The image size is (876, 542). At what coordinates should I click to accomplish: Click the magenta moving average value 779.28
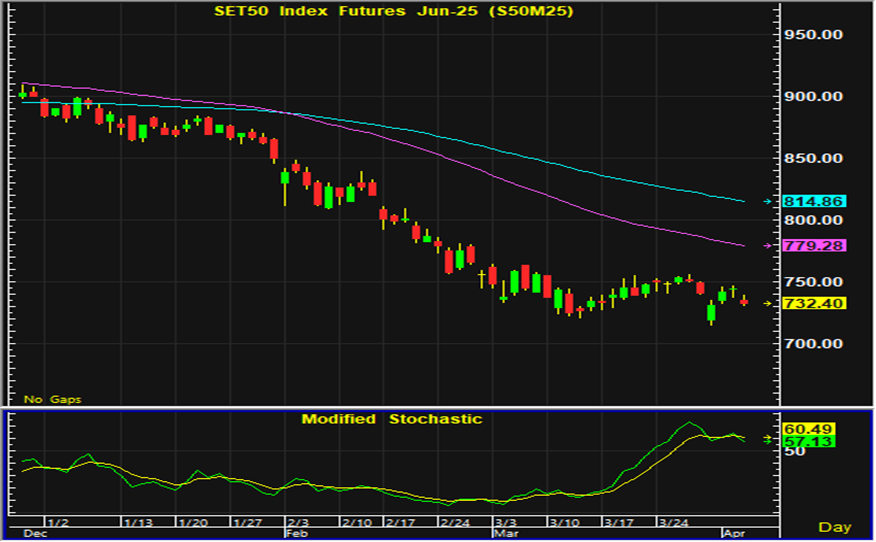(814, 245)
